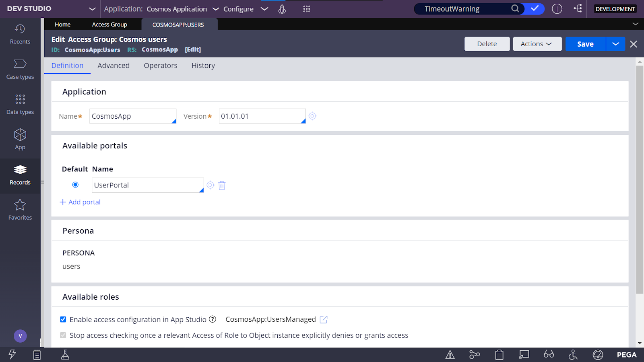The image size is (644, 362).
Task: Open flask test icon in footer
Action: (65, 355)
